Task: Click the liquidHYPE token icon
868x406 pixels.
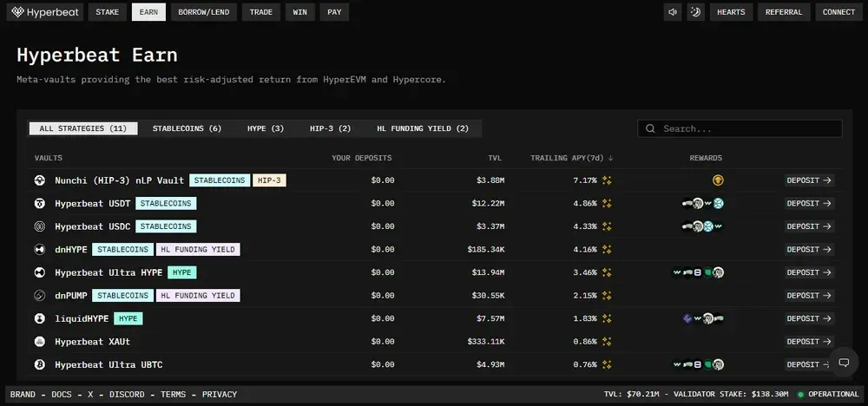Action: point(39,318)
